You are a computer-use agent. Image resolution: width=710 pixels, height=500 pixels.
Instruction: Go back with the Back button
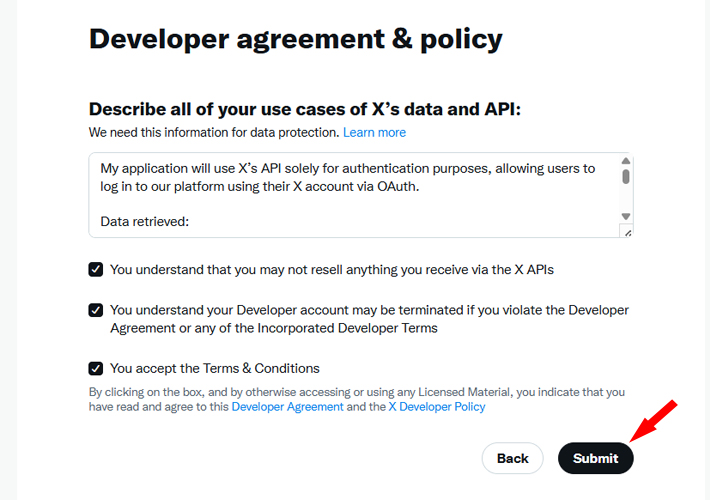[513, 458]
